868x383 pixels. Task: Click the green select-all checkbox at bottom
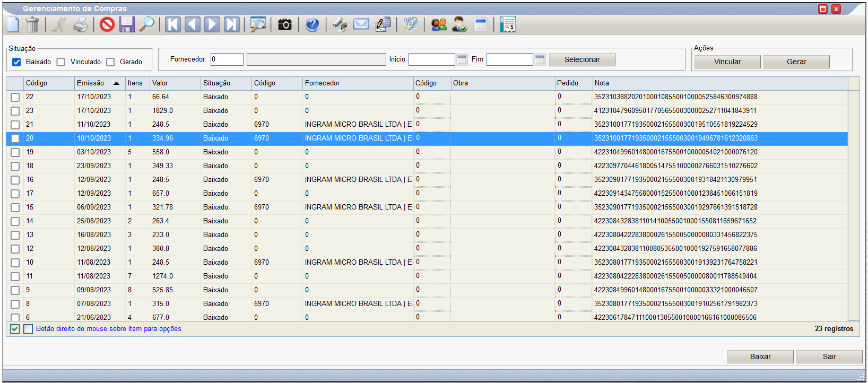[15, 329]
